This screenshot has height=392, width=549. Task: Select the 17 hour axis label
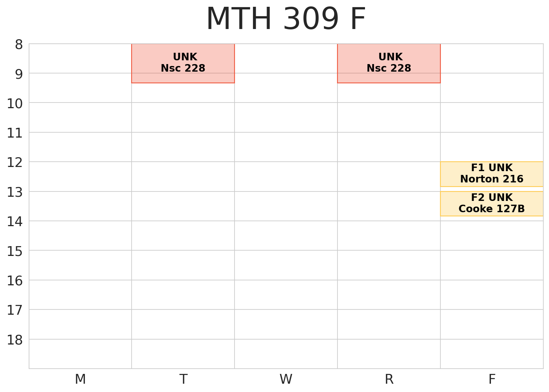pos(15,311)
